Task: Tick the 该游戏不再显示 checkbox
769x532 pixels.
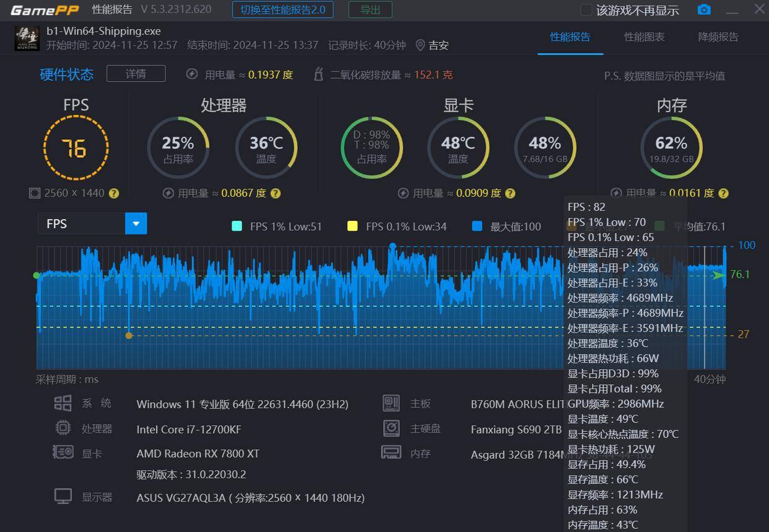Action: [x=586, y=10]
